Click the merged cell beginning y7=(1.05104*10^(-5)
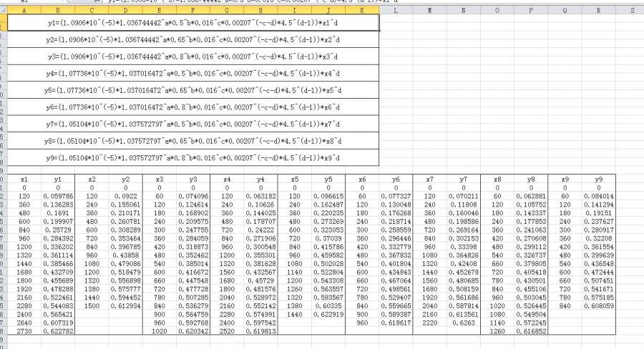The height and width of the screenshot is (349, 644). tap(193, 124)
